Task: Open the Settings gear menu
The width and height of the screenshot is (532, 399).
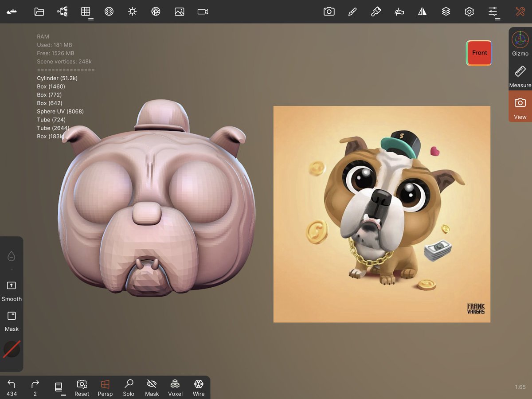Action: tap(469, 12)
